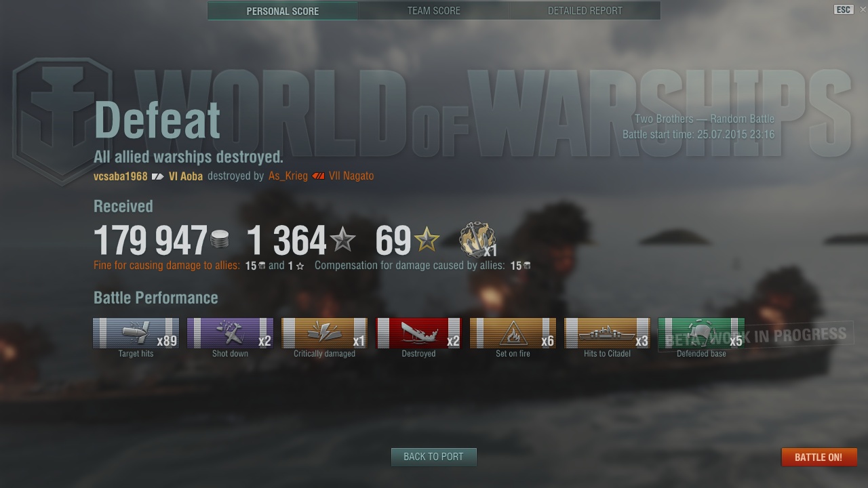868x488 pixels.
Task: Select the Hits to Citadel ribbon
Action: 607,333
